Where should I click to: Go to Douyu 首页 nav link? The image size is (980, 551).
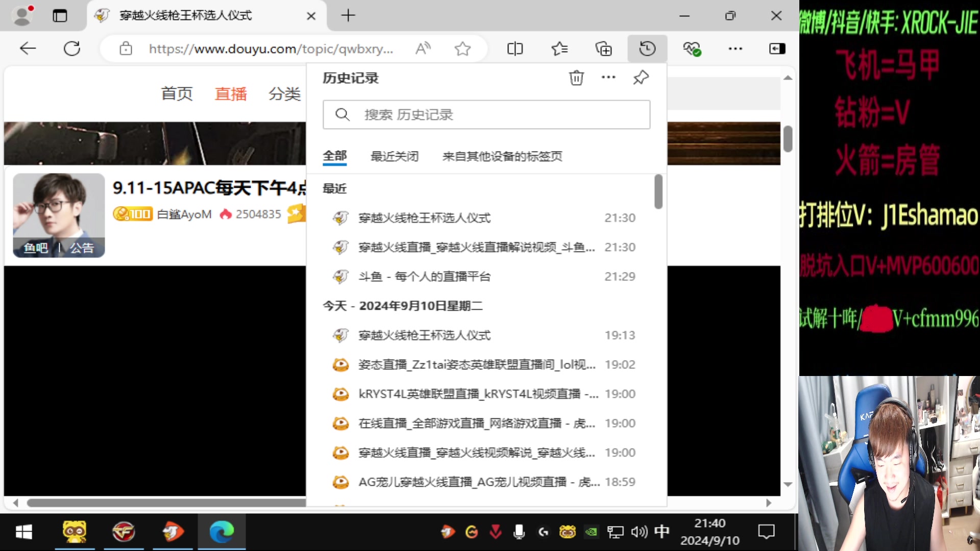177,94
